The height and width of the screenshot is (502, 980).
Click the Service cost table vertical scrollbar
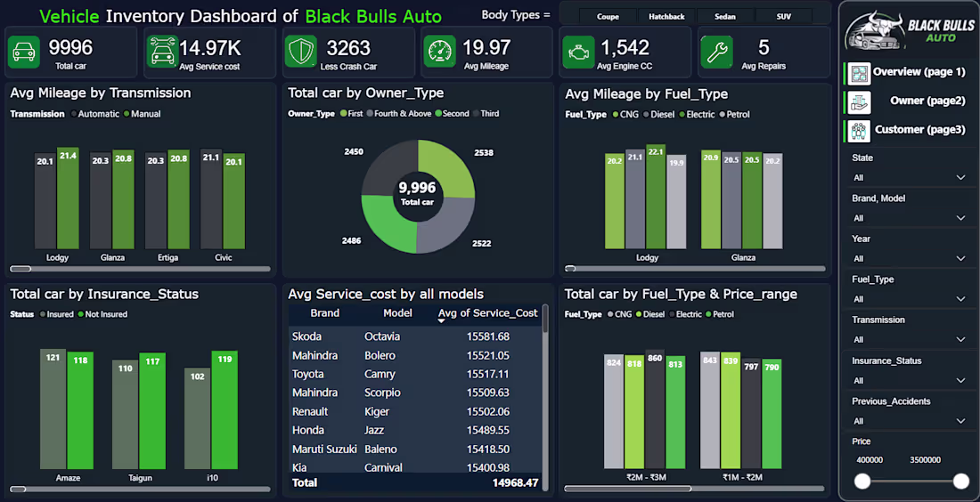point(545,319)
